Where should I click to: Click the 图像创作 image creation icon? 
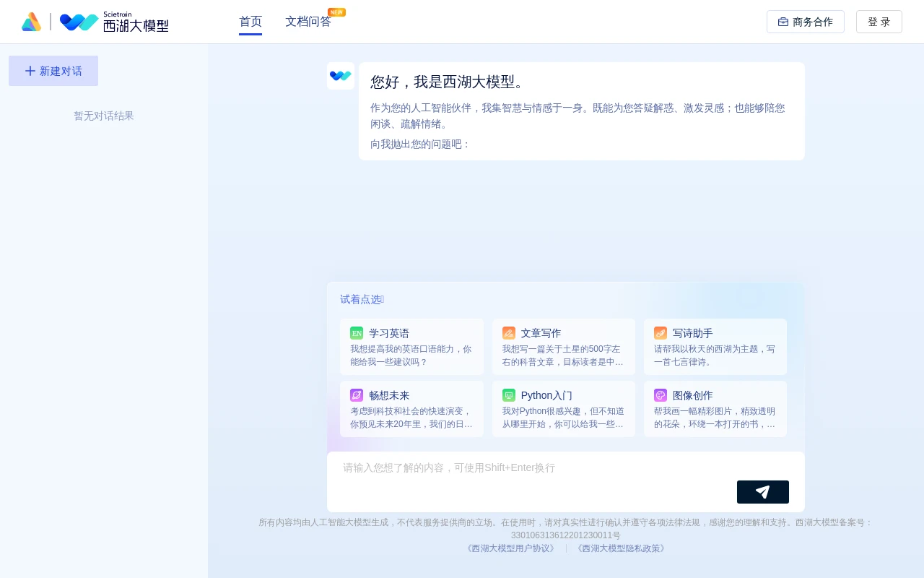pos(661,395)
